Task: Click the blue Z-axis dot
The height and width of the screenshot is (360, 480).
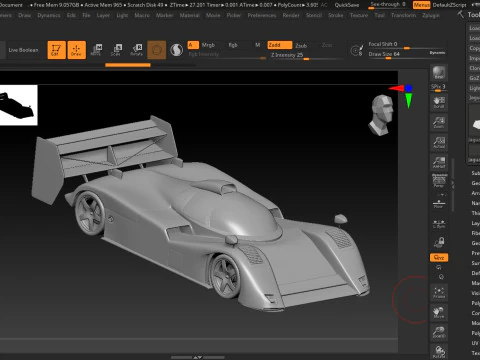Action: (x=409, y=88)
